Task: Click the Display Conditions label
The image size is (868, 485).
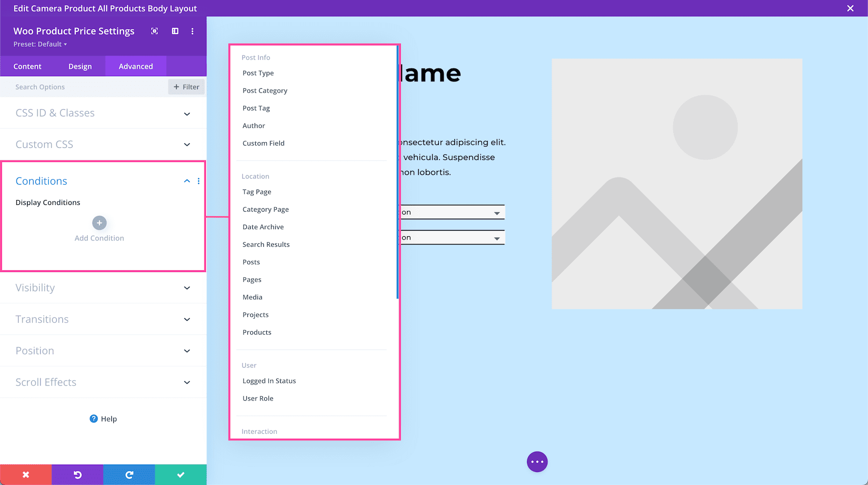Action: coord(48,202)
